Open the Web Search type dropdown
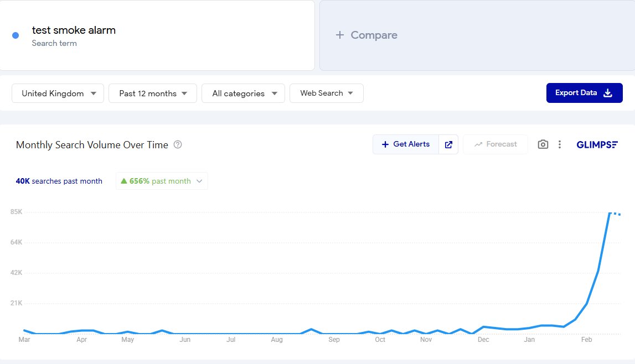The image size is (635, 364). pyautogui.click(x=327, y=93)
